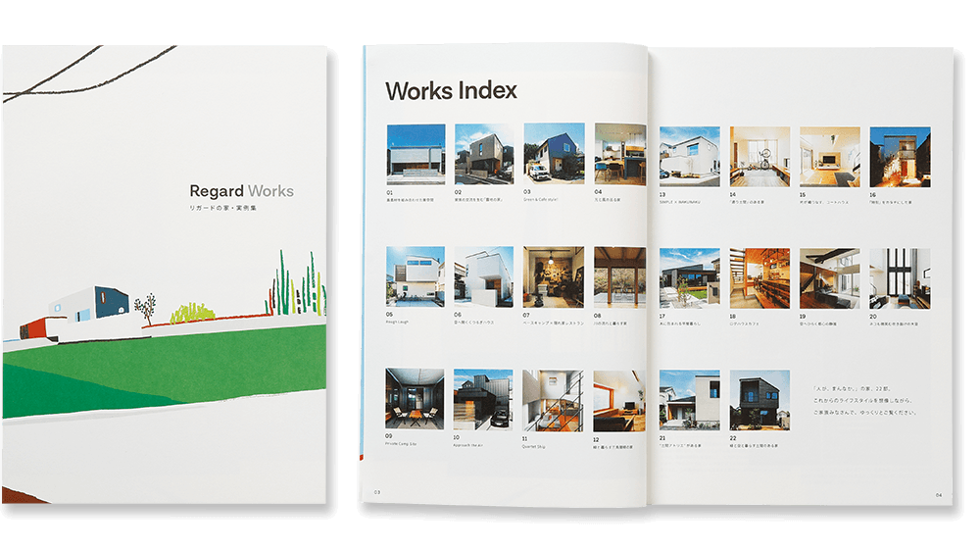
Task: Open the kitchen interior photo numbered 04
Action: point(620,154)
